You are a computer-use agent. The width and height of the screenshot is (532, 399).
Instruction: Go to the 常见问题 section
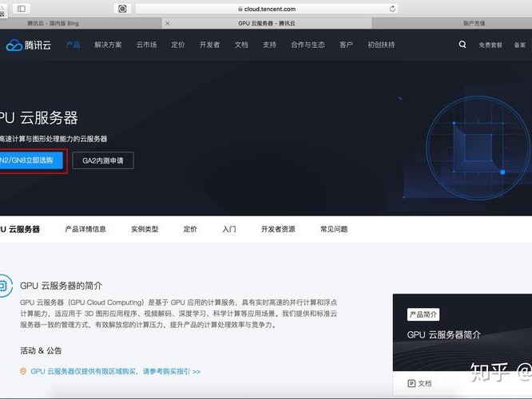(x=334, y=229)
